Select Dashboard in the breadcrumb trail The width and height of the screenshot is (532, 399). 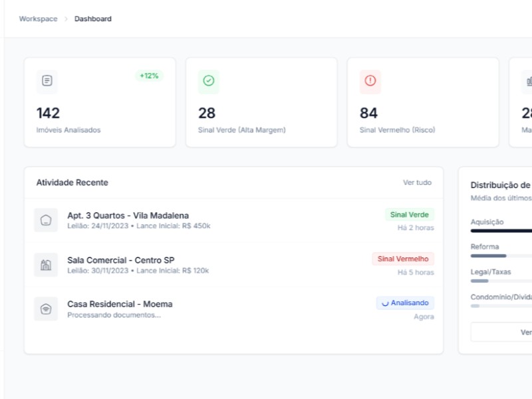[92, 19]
